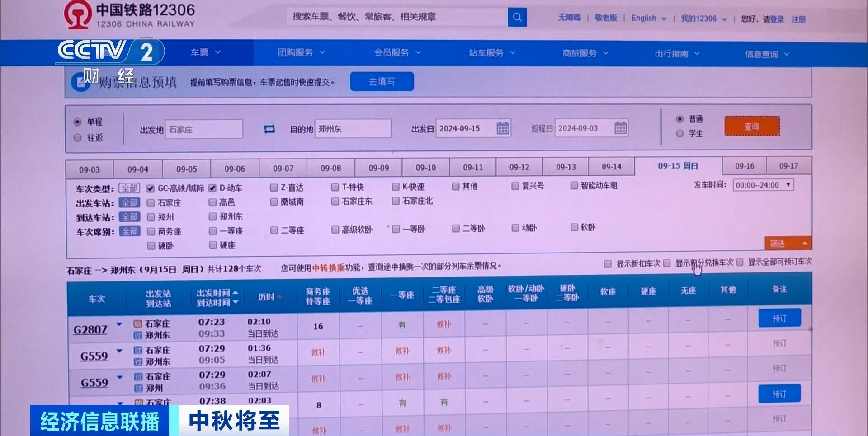Open the 会员服务 menu
868x436 pixels.
coord(397,53)
